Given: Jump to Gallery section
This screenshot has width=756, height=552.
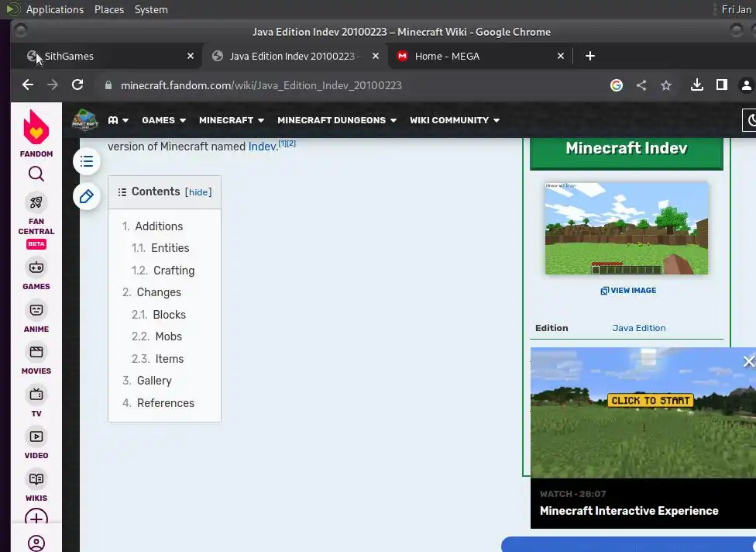Looking at the screenshot, I should pyautogui.click(x=154, y=380).
